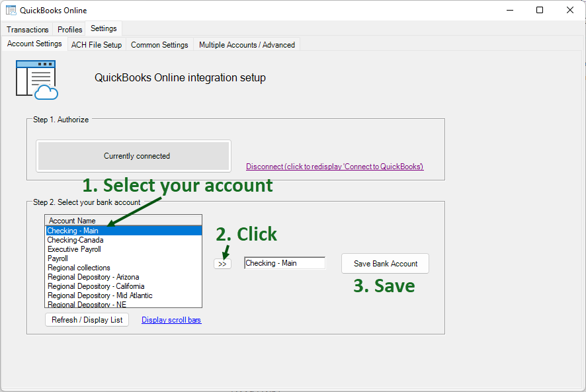Viewport: 586px width, 392px height.
Task: Select the Executive Payroll account
Action: pos(124,249)
